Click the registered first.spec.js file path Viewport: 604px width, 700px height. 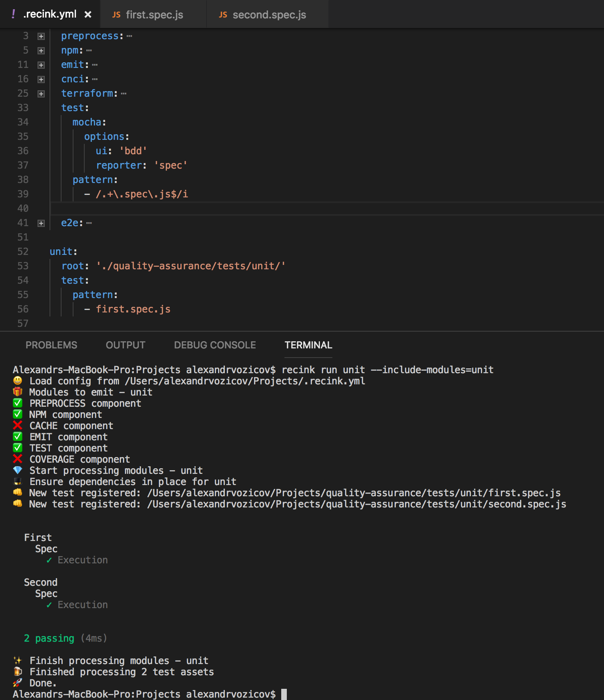click(x=354, y=493)
